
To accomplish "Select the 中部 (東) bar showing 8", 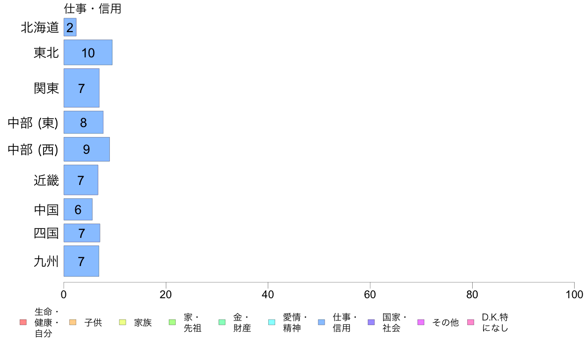I will click(x=84, y=122).
